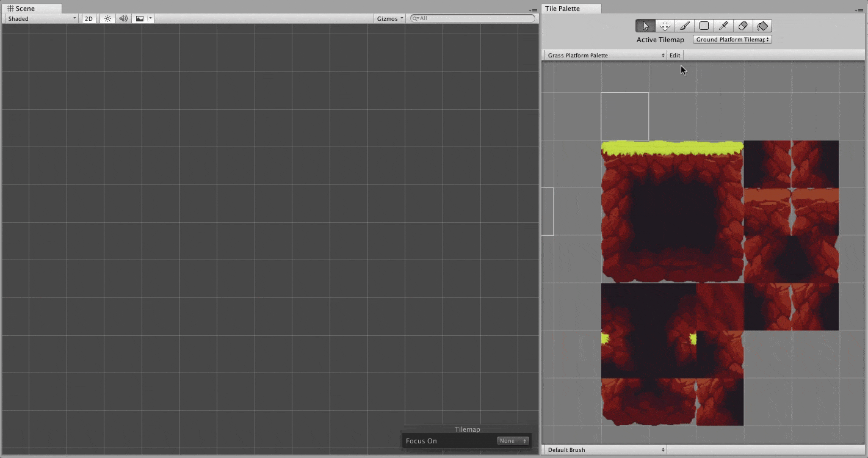Click the Scene search magnifier icon
Image resolution: width=868 pixels, height=458 pixels.
tap(416, 18)
